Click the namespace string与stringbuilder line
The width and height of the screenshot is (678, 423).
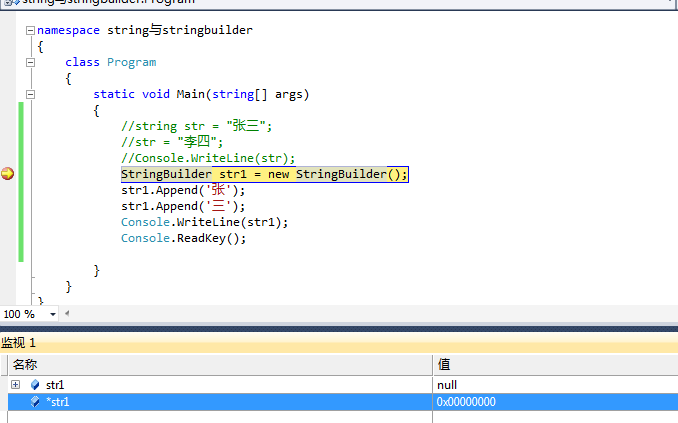(x=145, y=30)
